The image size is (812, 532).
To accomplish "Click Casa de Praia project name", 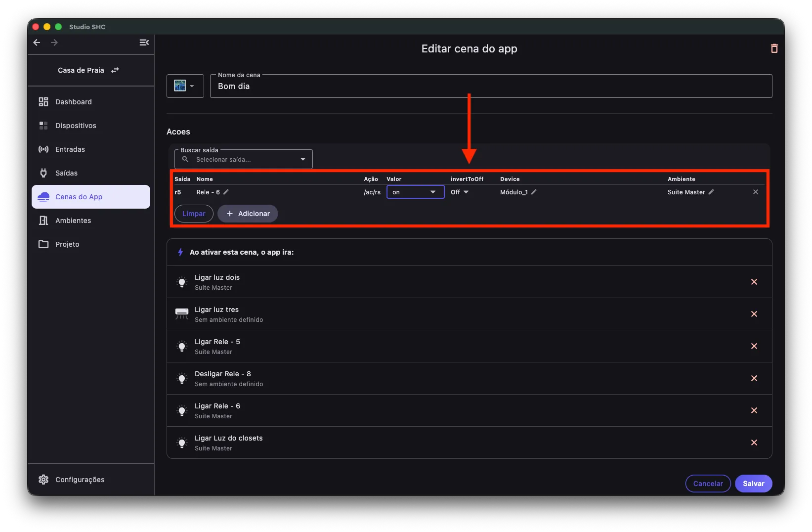I will tap(81, 70).
